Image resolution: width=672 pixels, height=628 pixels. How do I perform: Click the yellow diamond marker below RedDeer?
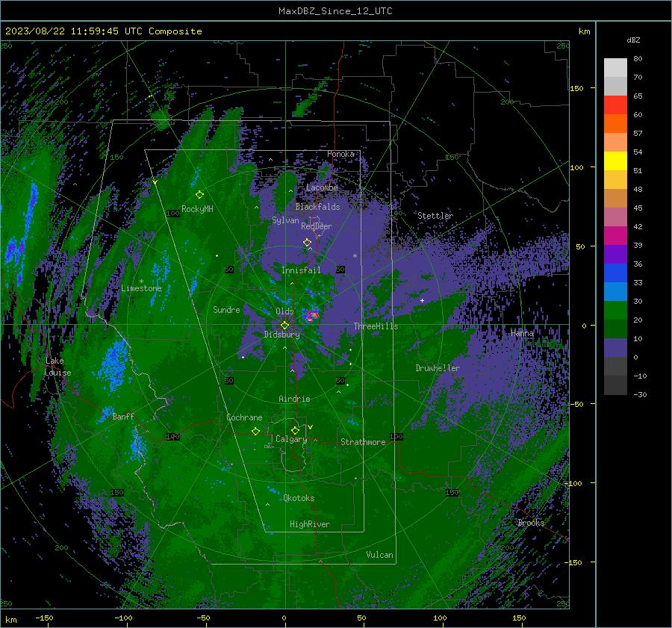[307, 243]
